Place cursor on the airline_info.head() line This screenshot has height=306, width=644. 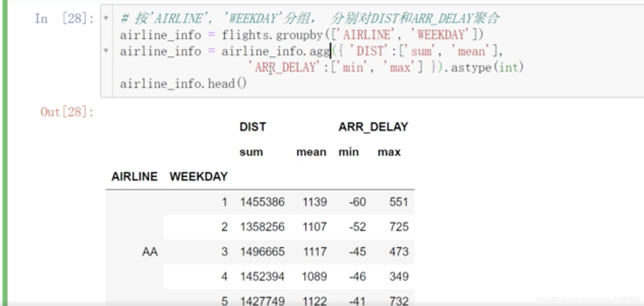pos(183,83)
